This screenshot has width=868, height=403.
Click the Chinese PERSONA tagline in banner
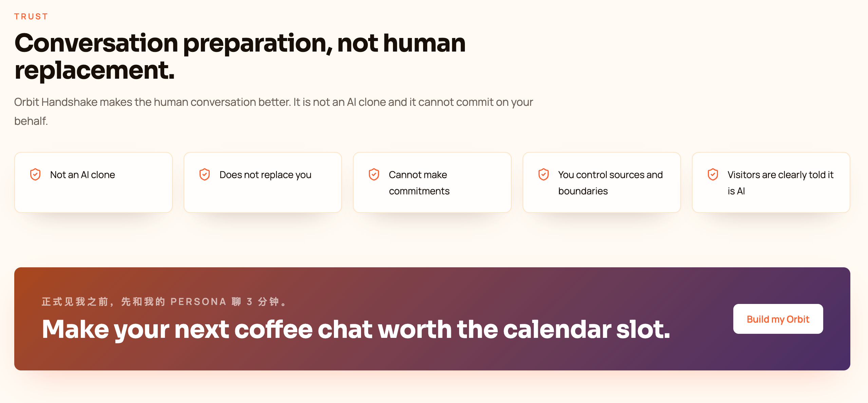point(165,302)
